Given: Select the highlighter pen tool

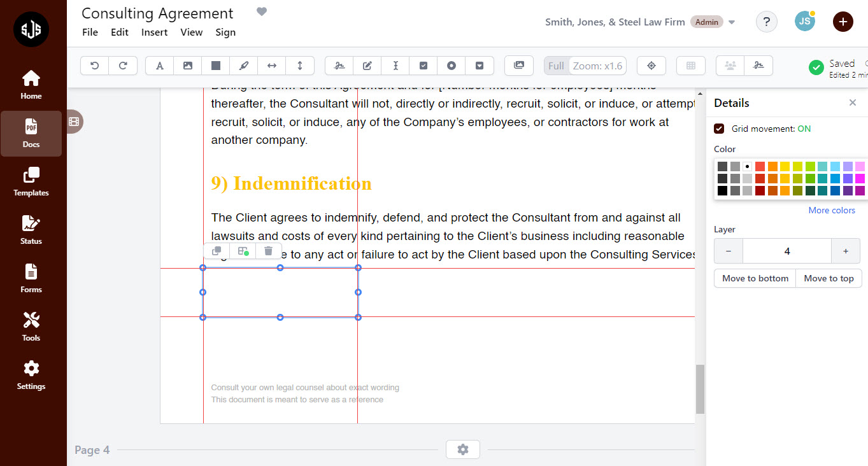Looking at the screenshot, I should pos(244,66).
